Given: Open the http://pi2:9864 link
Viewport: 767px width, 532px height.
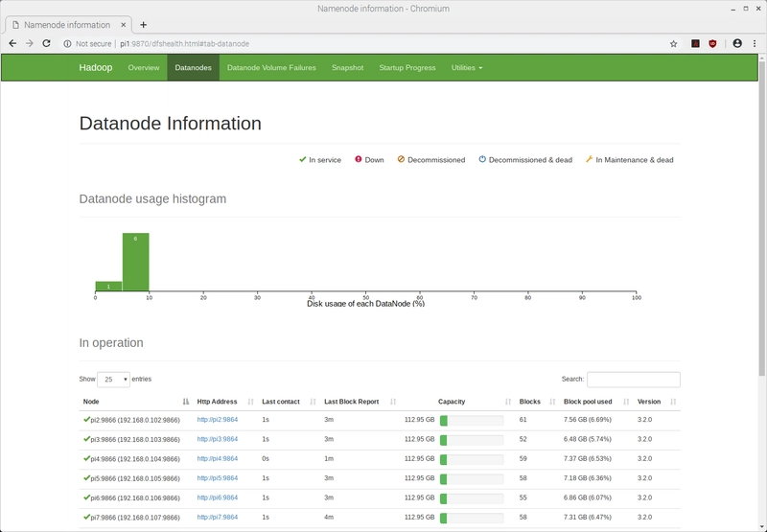Looking at the screenshot, I should tap(218, 420).
